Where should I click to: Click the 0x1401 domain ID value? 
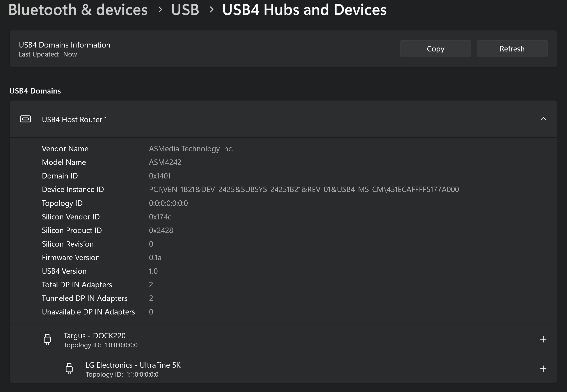(x=160, y=176)
